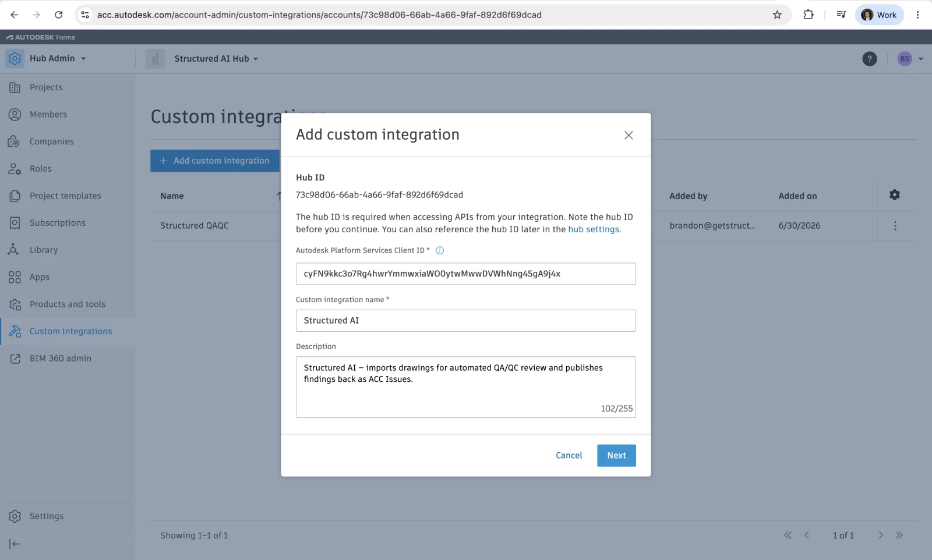
Task: Click the browser forward arrow
Action: [x=36, y=15]
